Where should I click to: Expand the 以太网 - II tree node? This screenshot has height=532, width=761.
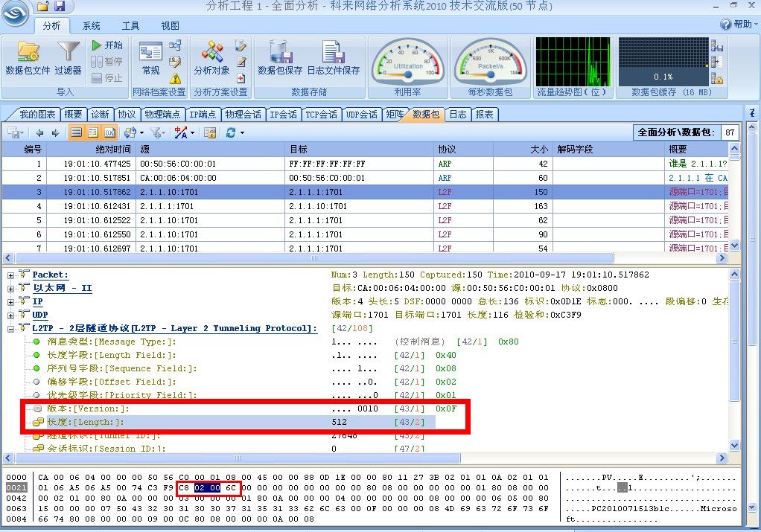pyautogui.click(x=10, y=289)
